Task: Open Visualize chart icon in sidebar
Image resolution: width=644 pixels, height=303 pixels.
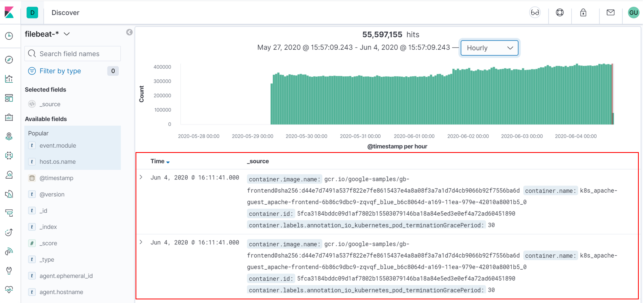Action: pos(9,79)
